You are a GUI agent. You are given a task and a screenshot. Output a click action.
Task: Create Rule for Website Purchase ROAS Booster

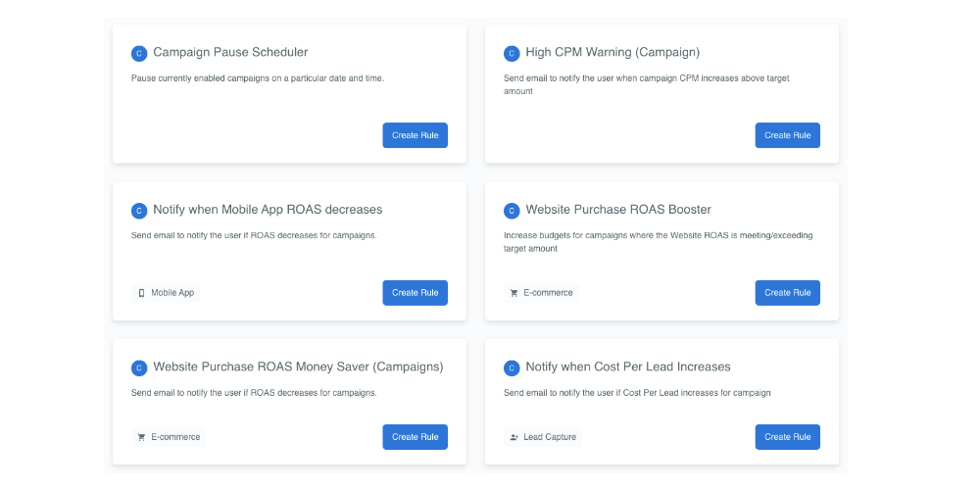click(788, 292)
